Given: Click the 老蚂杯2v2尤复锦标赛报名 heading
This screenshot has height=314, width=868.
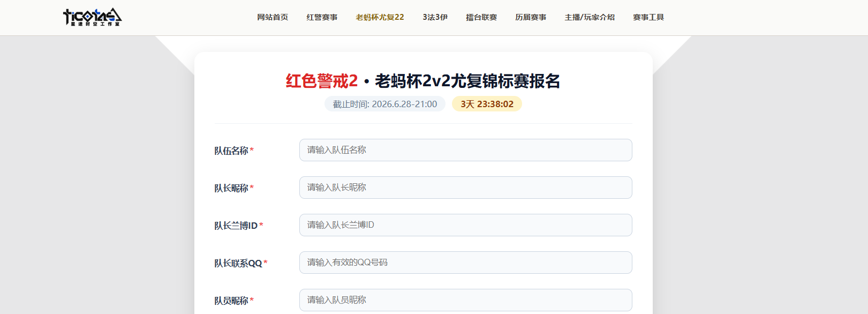Looking at the screenshot, I should click(467, 81).
